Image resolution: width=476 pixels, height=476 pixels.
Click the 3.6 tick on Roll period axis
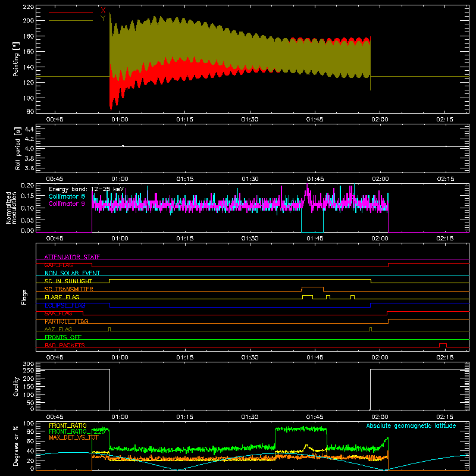[29, 168]
